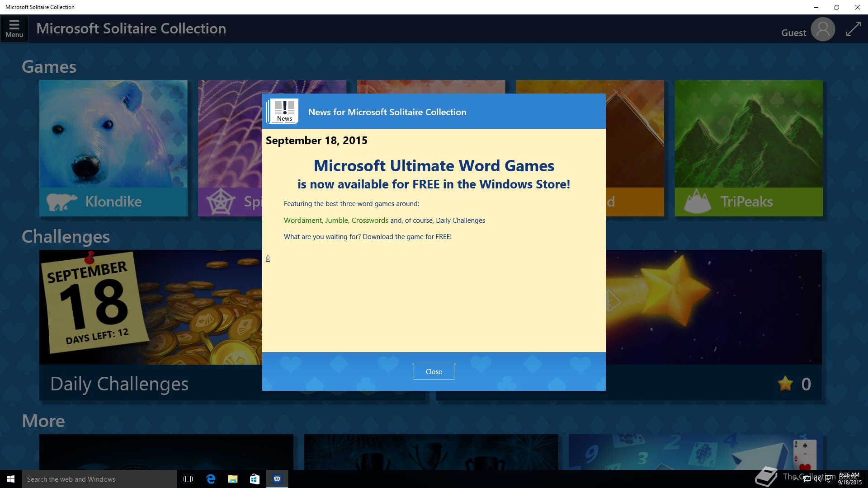Open the first tile under More

click(x=166, y=452)
